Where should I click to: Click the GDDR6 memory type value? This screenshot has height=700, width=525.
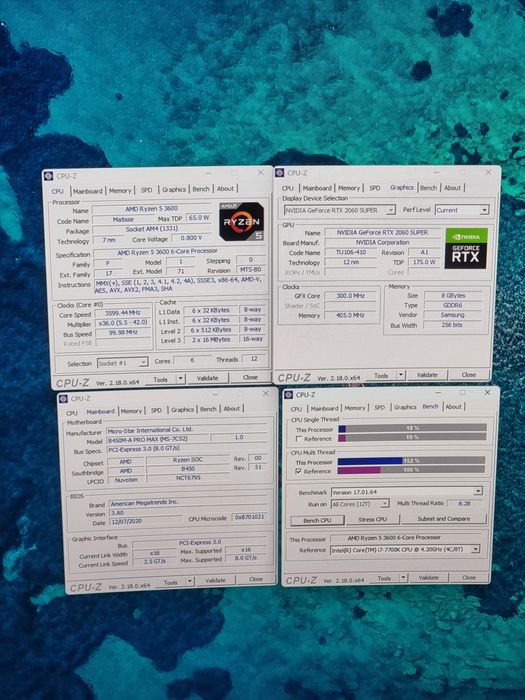pyautogui.click(x=453, y=305)
